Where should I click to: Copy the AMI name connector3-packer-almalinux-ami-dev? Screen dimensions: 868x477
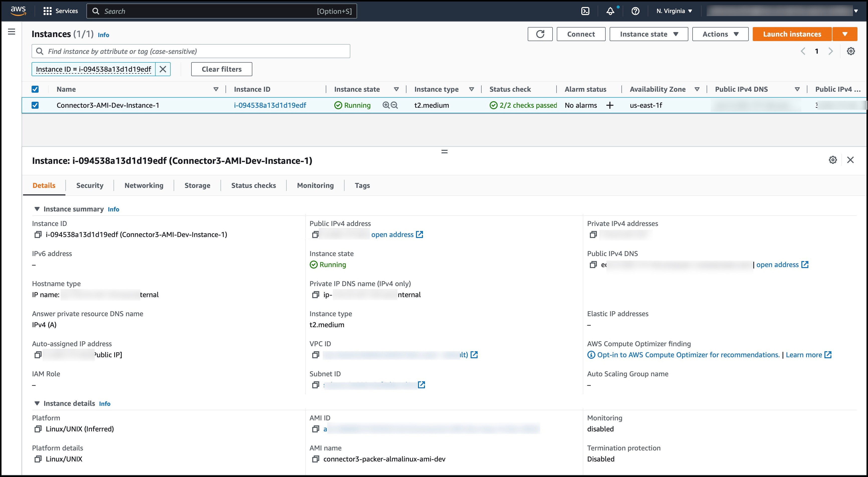tap(315, 459)
